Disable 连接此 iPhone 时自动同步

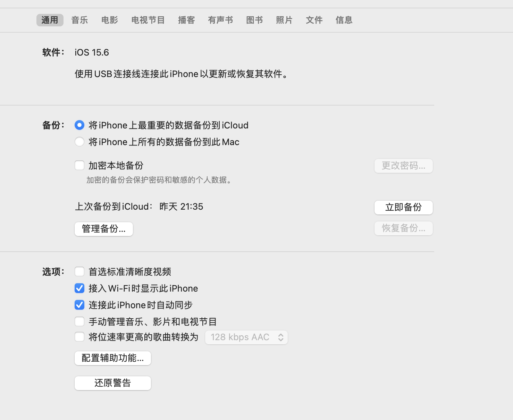79,305
